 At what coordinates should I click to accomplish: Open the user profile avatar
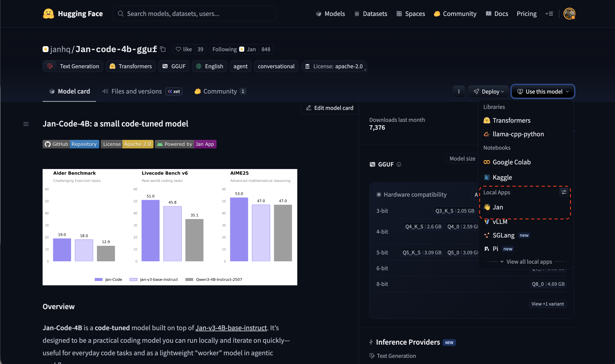[569, 14]
